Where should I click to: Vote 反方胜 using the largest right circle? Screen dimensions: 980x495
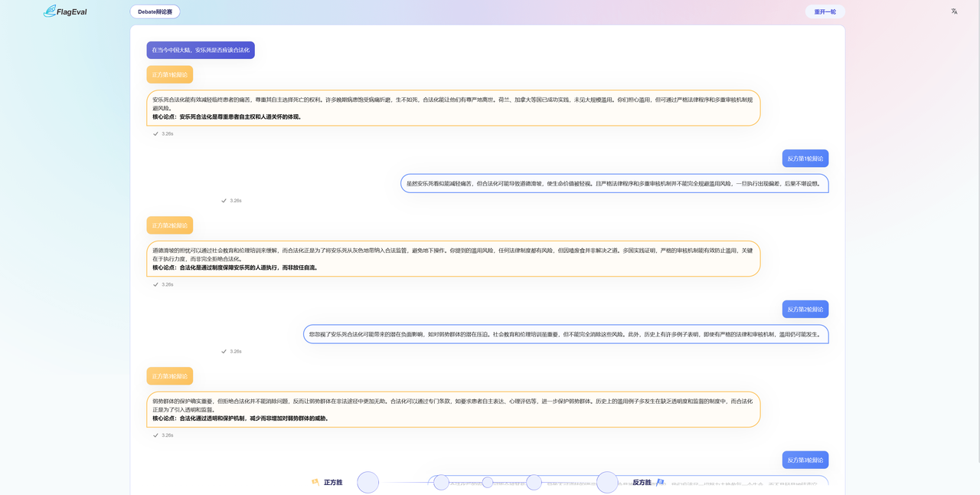[x=607, y=482]
